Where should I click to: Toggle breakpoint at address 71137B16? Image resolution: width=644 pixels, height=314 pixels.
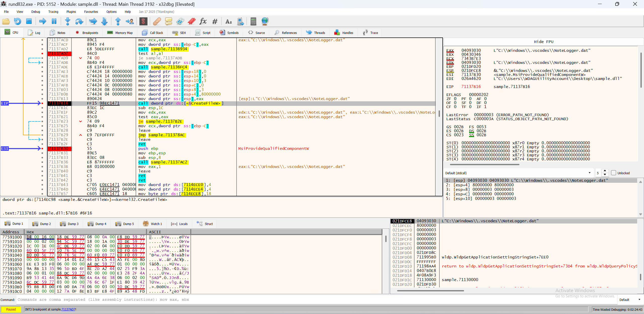point(42,103)
